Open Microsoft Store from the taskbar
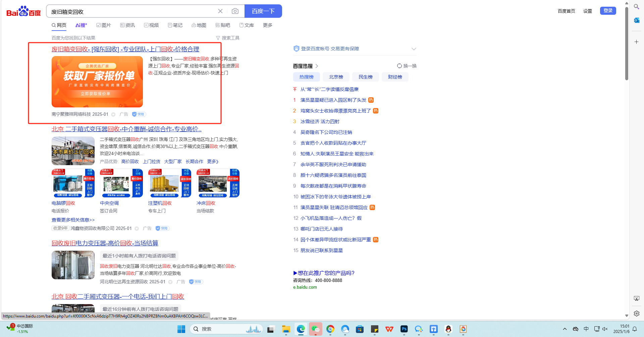The image size is (644, 337). tap(360, 329)
